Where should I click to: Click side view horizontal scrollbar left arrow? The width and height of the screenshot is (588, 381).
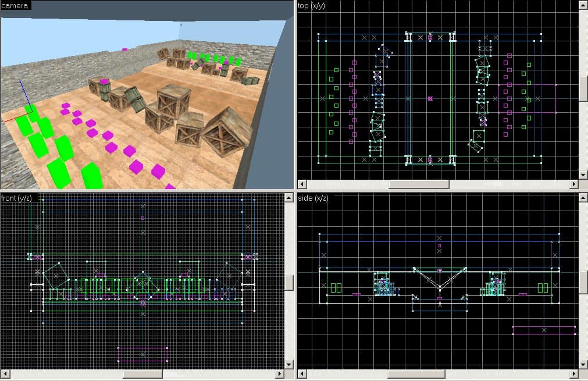(302, 373)
